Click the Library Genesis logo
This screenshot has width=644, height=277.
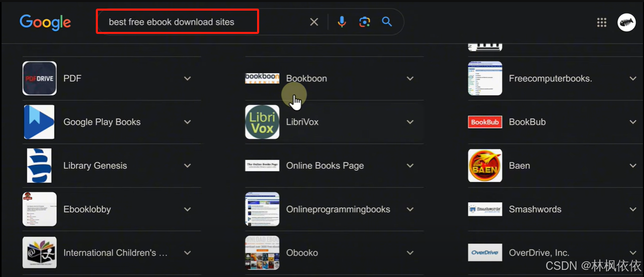point(40,166)
